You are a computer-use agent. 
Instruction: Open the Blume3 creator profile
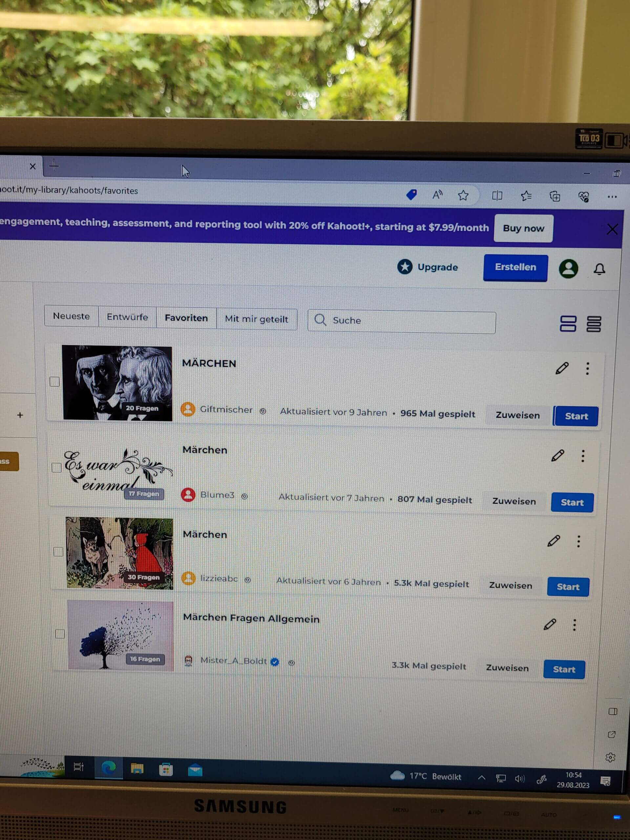click(208, 495)
